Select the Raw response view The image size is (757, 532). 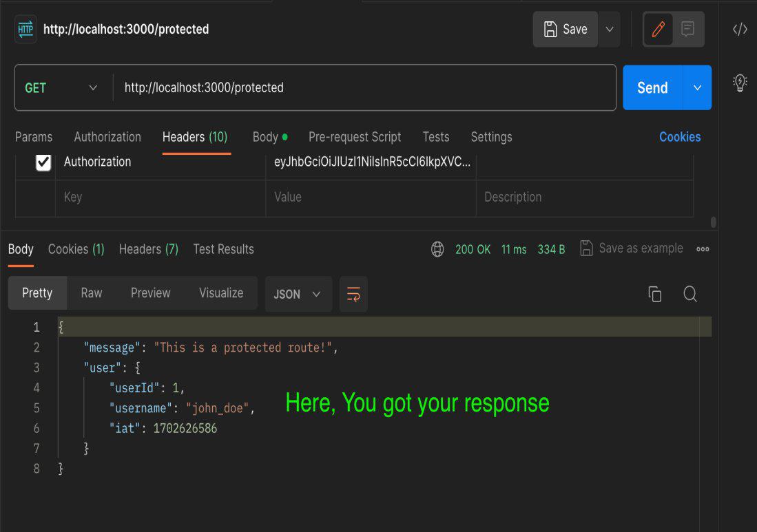(x=91, y=293)
